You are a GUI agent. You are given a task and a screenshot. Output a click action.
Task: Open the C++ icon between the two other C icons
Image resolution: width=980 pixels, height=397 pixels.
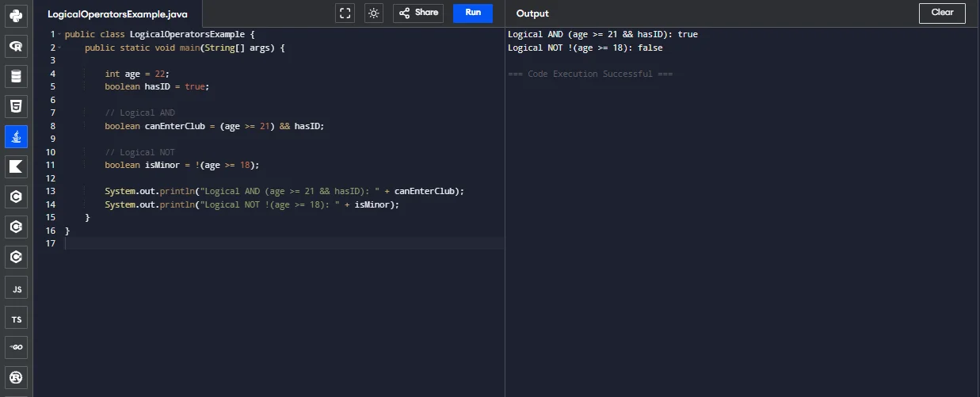tap(16, 227)
